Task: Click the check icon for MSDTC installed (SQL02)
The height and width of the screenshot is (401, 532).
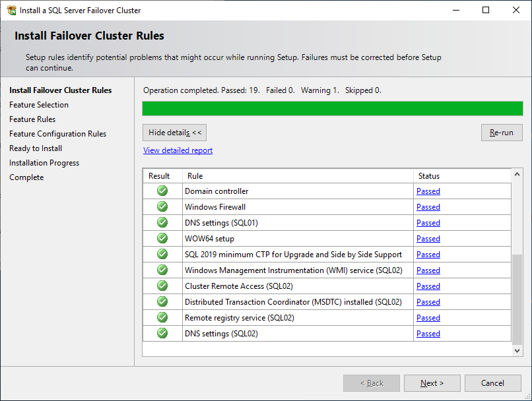Action: (x=162, y=301)
